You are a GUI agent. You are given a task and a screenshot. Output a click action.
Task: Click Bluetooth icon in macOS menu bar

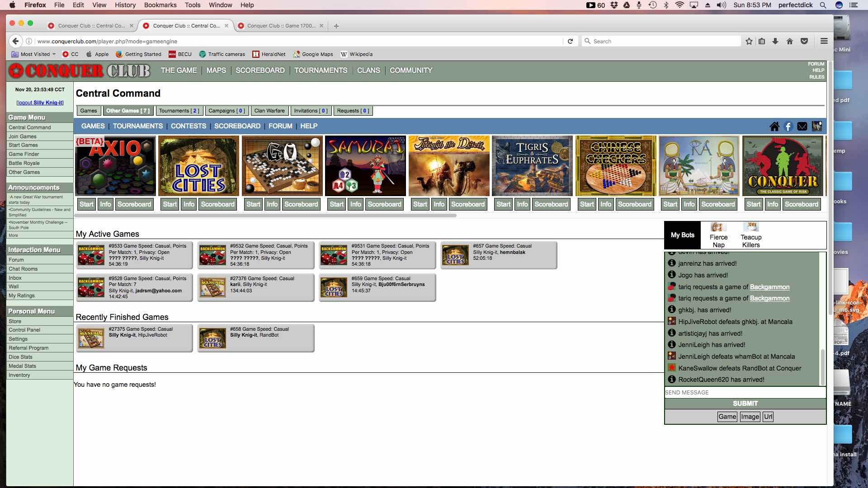pyautogui.click(x=666, y=5)
